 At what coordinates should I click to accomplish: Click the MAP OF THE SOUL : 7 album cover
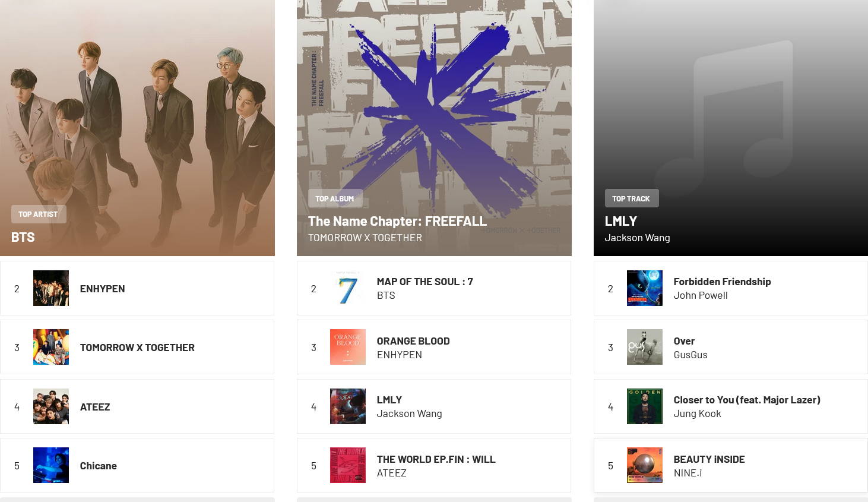[348, 288]
